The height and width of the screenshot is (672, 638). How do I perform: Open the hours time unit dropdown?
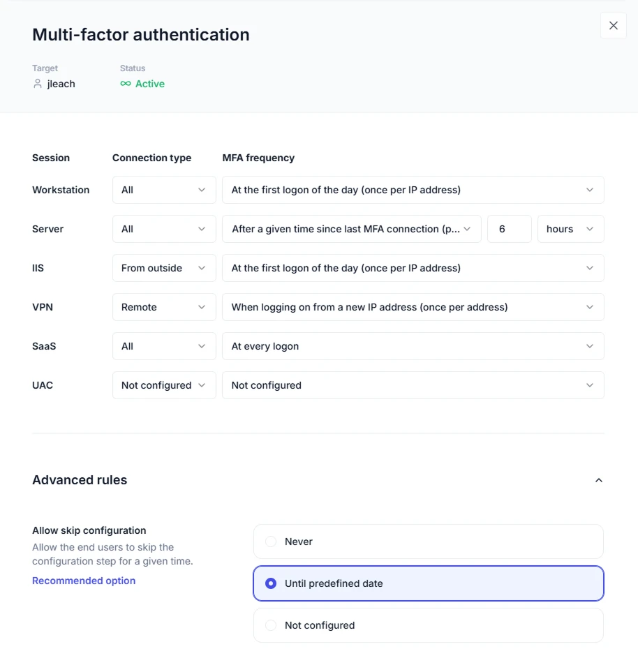(x=570, y=229)
